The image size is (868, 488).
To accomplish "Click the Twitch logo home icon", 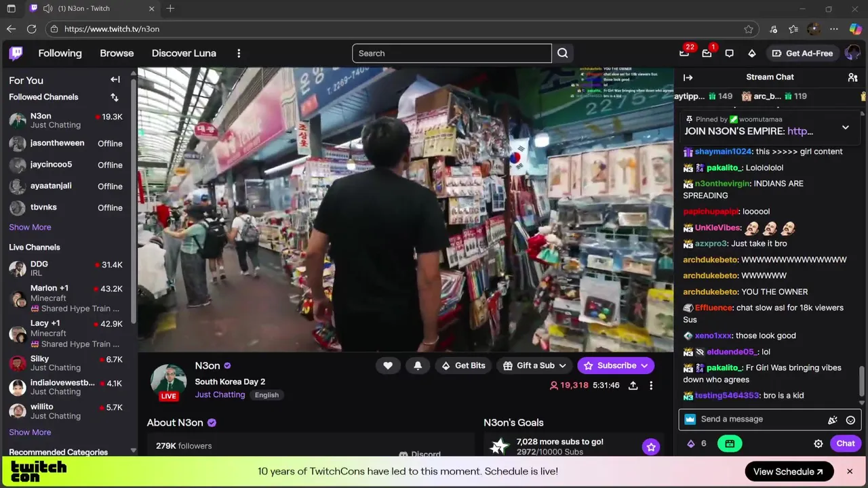I will coord(16,54).
